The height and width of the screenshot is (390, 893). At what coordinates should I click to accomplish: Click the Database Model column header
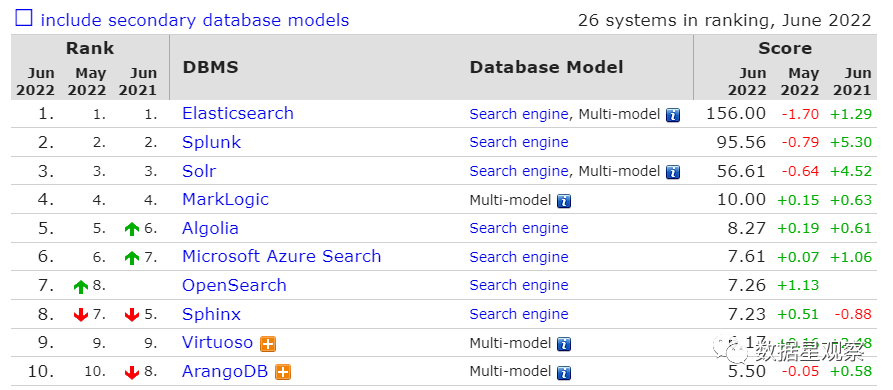(546, 67)
